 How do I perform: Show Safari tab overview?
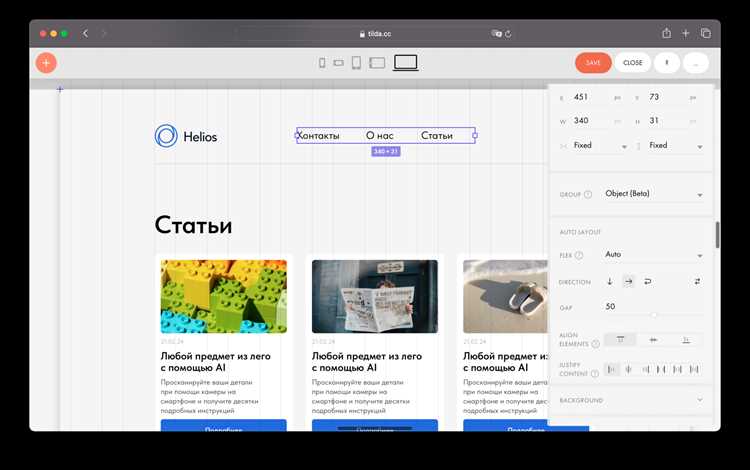click(x=706, y=33)
